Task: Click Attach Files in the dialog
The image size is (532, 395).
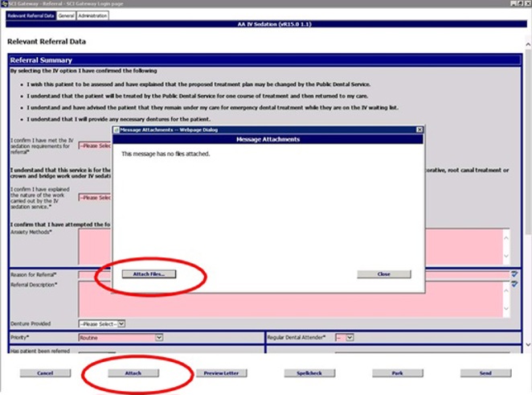Action: click(149, 274)
